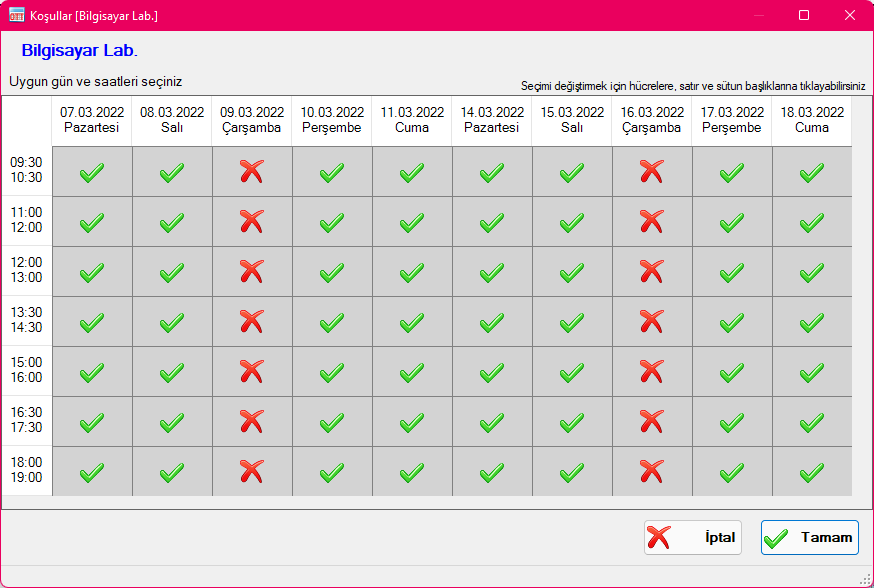Click green check at 08.03.2022 Salı 16:30-17:30

tap(172, 422)
